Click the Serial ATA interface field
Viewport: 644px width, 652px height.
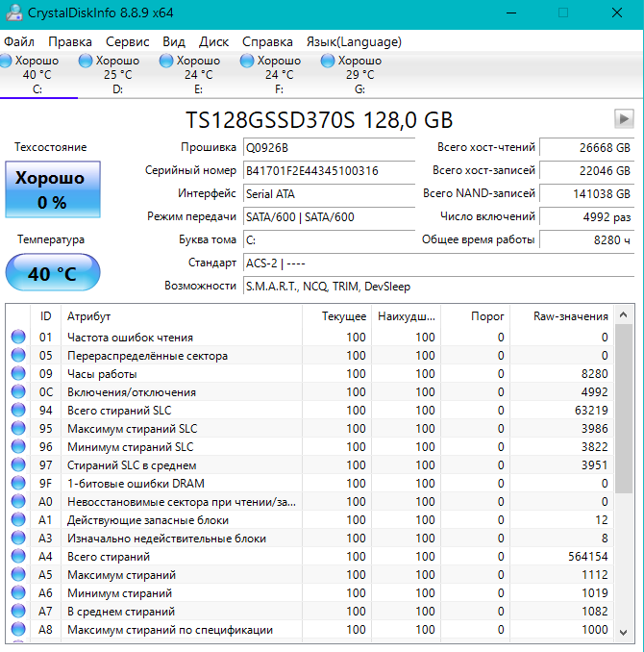tap(329, 194)
